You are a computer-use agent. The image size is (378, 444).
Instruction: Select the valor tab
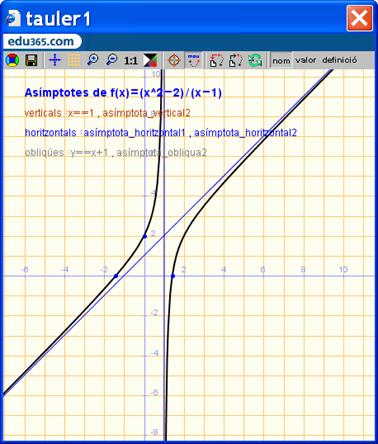click(306, 60)
